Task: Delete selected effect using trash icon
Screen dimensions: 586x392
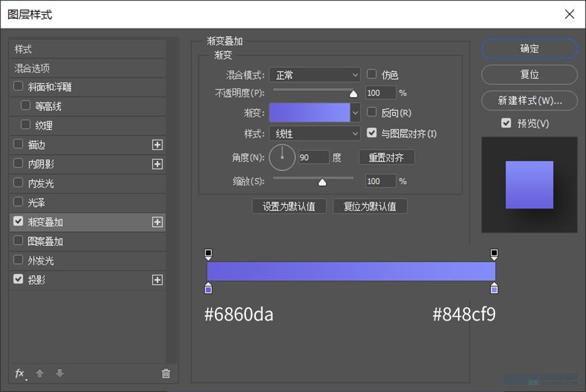Action: click(165, 373)
